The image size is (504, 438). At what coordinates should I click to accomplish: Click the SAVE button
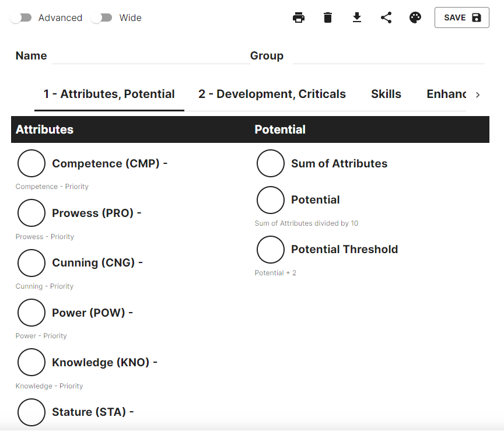pyautogui.click(x=461, y=17)
